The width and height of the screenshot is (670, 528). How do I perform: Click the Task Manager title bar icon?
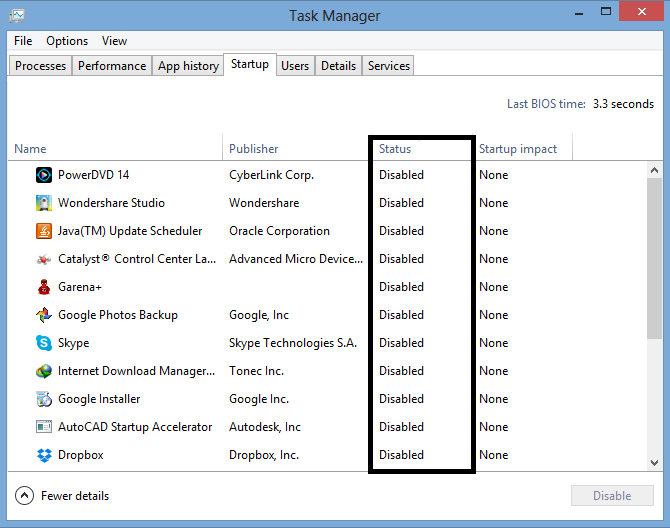click(x=17, y=16)
